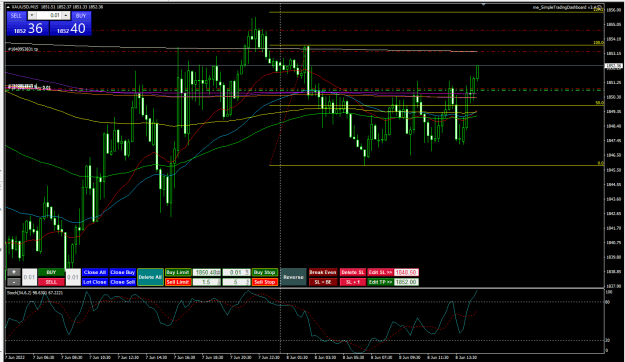The width and height of the screenshot is (625, 362).
Task: Click the Close All button
Action: (95, 272)
